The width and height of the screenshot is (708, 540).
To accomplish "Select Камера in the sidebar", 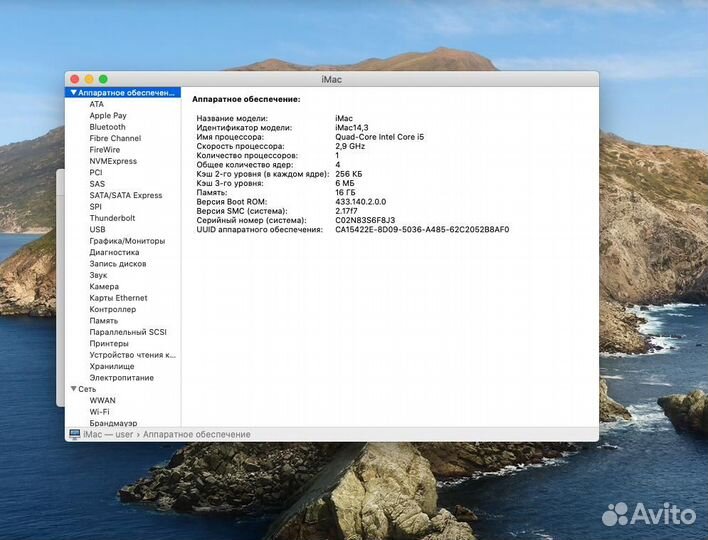I will coord(104,286).
